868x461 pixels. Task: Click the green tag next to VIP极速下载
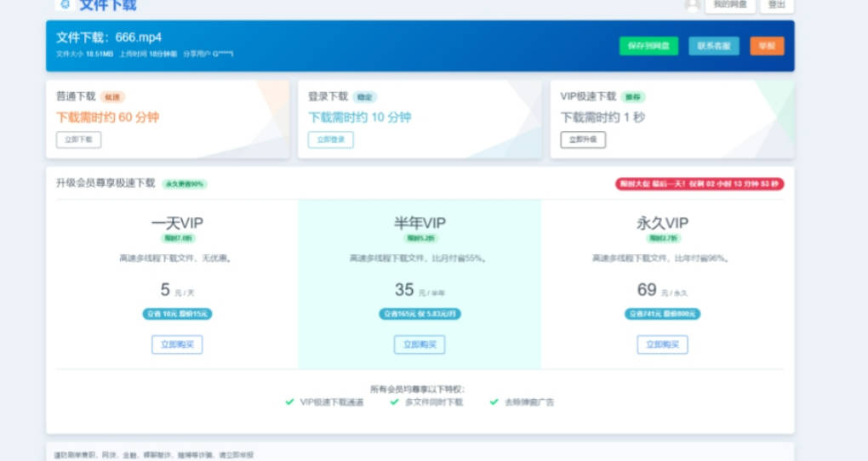click(633, 97)
